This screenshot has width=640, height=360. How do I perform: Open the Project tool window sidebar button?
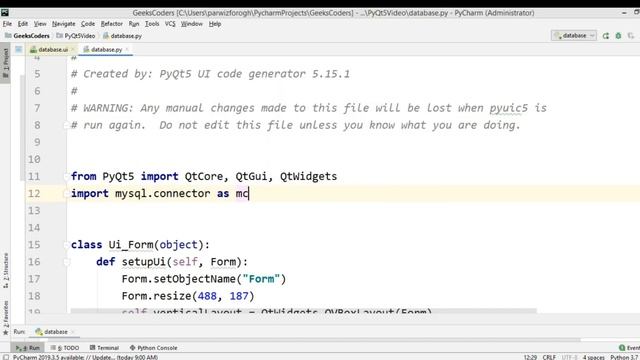[x=5, y=64]
